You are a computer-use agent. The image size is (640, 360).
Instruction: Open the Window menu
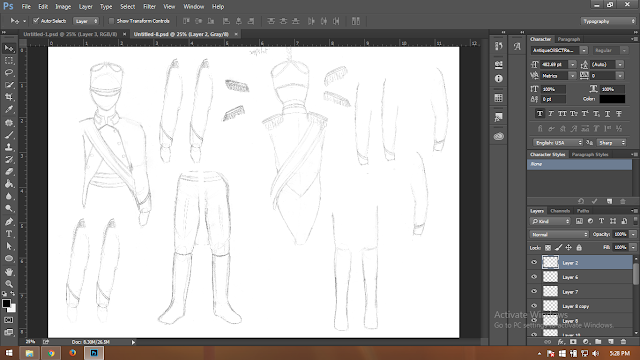[x=193, y=7]
